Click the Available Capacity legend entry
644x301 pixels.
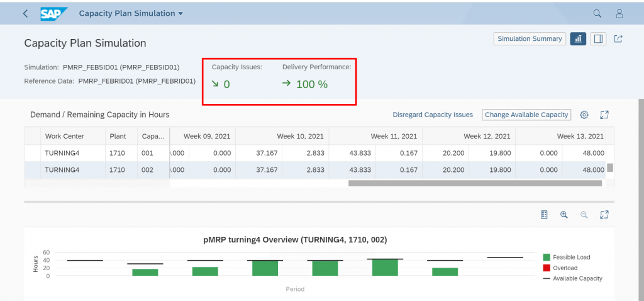click(572, 278)
